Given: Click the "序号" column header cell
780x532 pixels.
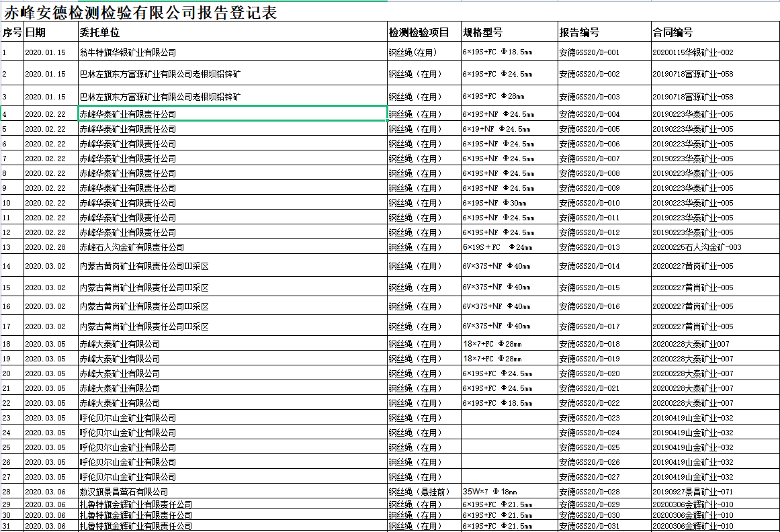Looking at the screenshot, I should (12, 32).
